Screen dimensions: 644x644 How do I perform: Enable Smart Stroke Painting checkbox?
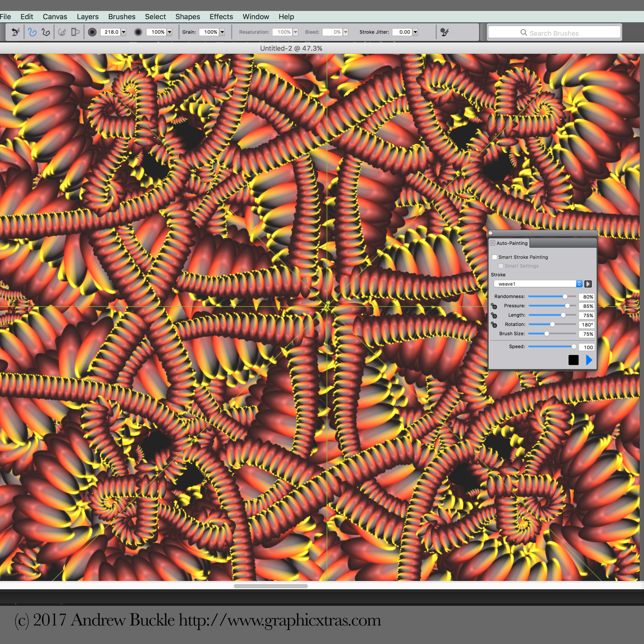(x=495, y=257)
